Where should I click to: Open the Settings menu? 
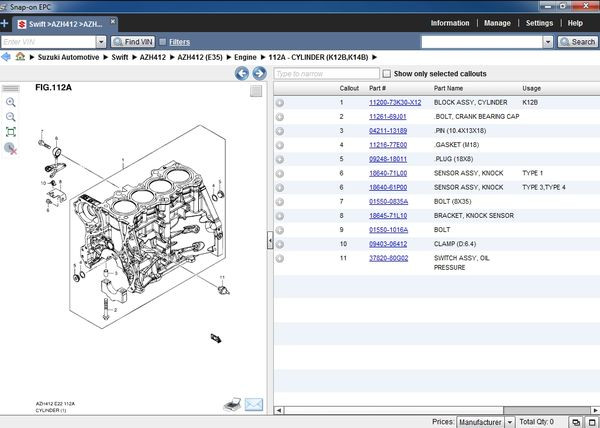click(539, 23)
